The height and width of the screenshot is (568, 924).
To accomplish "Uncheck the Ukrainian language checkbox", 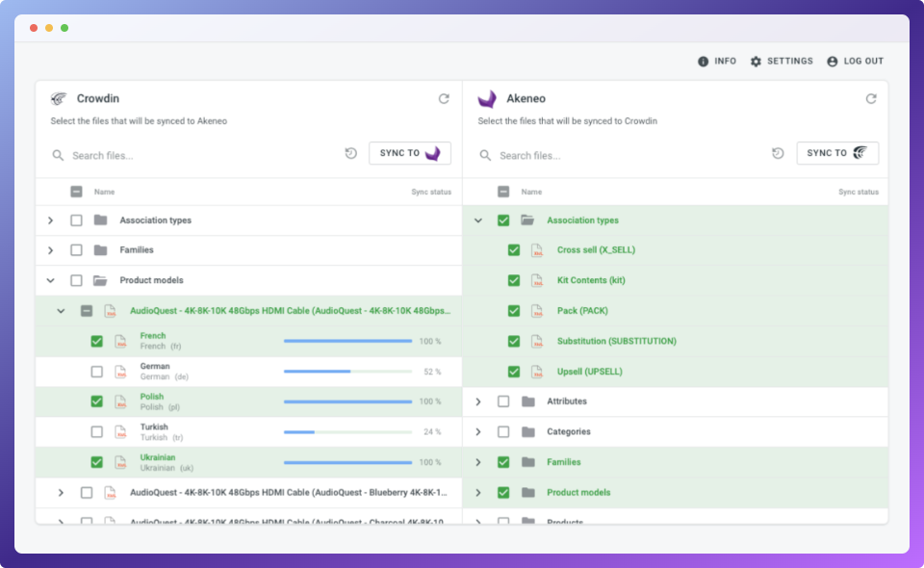I will pyautogui.click(x=96, y=462).
